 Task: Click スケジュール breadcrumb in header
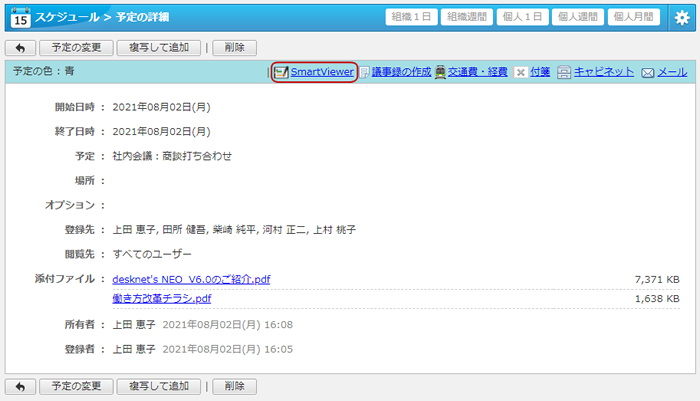point(67,17)
